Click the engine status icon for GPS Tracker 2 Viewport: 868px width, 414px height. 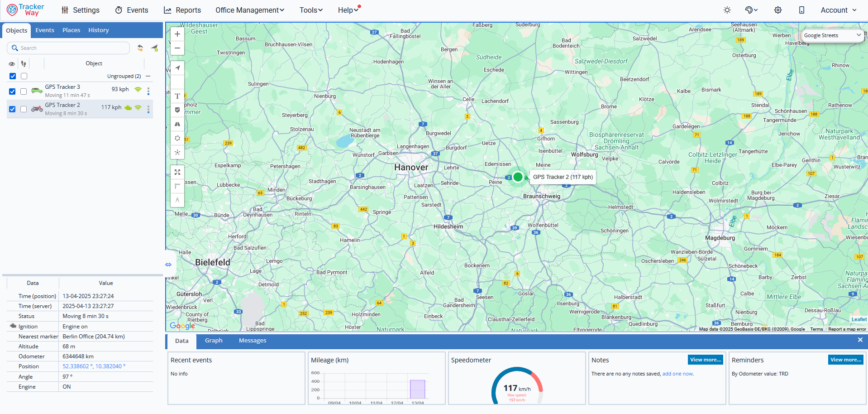tap(128, 108)
